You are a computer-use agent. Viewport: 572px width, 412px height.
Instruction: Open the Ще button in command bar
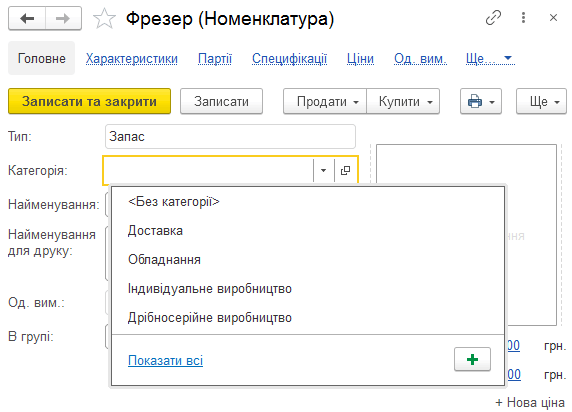tap(541, 101)
